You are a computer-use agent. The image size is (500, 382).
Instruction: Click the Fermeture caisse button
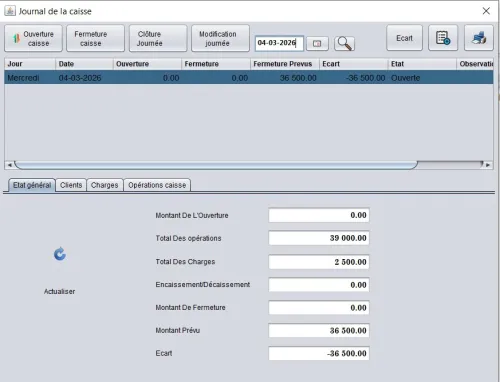point(95,38)
